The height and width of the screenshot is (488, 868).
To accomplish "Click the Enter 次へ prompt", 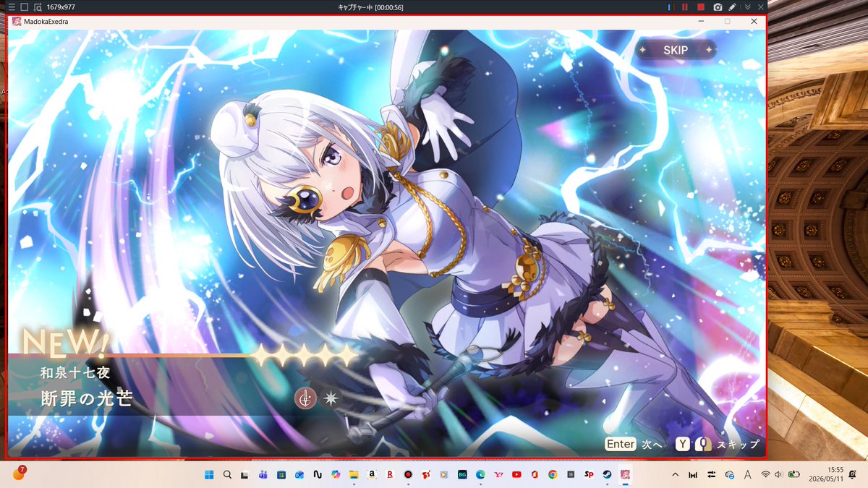I will coord(634,444).
